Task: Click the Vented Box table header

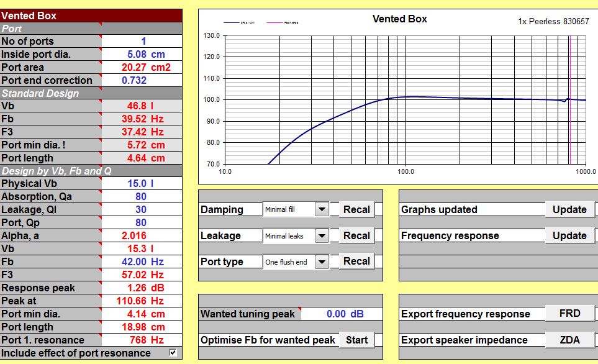Action: [91, 16]
